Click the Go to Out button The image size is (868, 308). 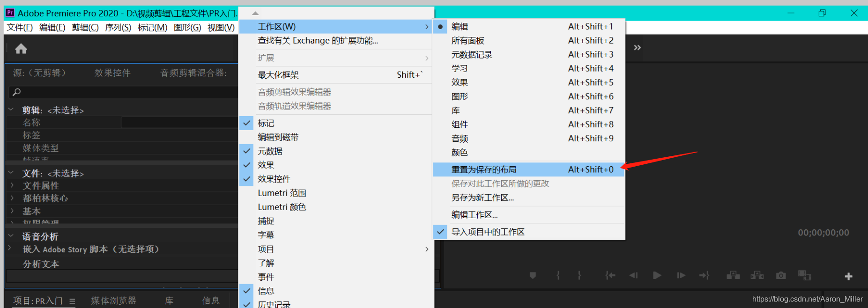[705, 276]
